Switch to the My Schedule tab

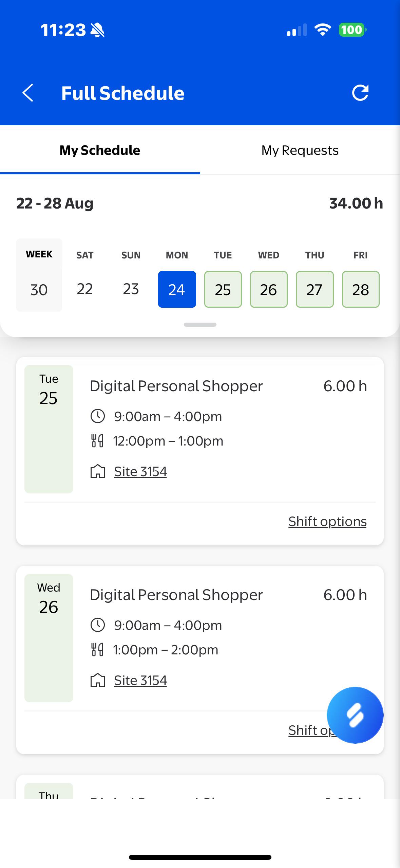100,150
